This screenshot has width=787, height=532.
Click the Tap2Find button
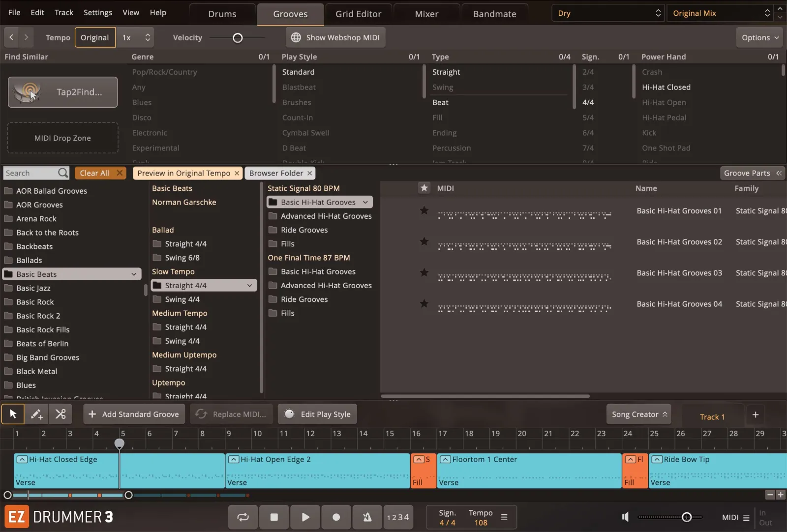pos(62,92)
